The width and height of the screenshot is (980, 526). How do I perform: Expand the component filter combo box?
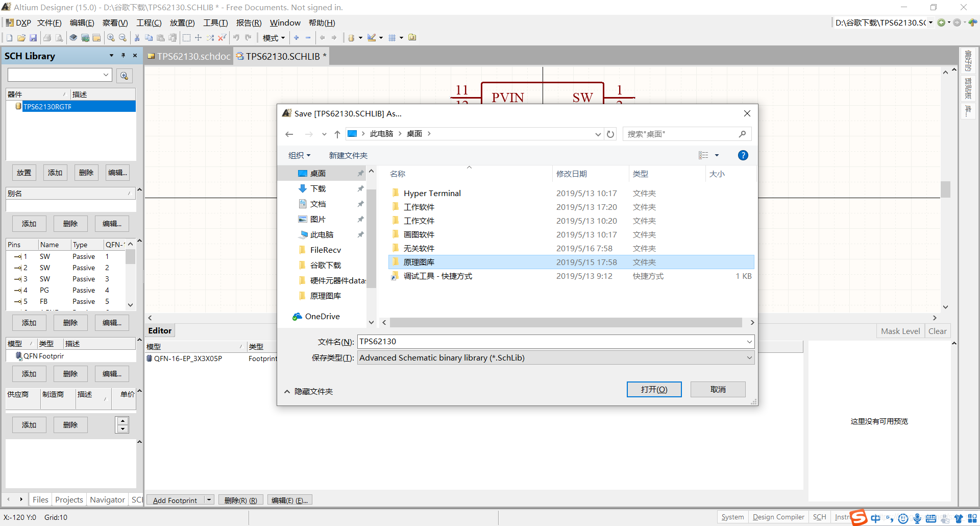106,75
